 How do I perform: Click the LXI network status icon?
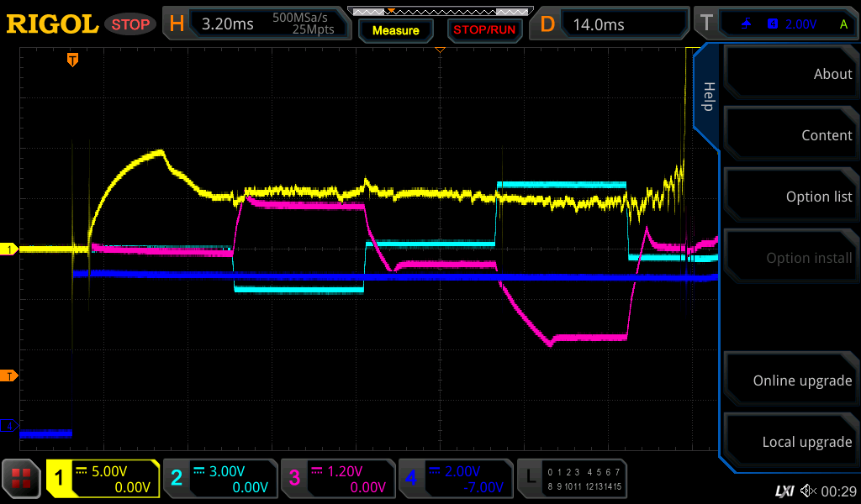coord(784,490)
